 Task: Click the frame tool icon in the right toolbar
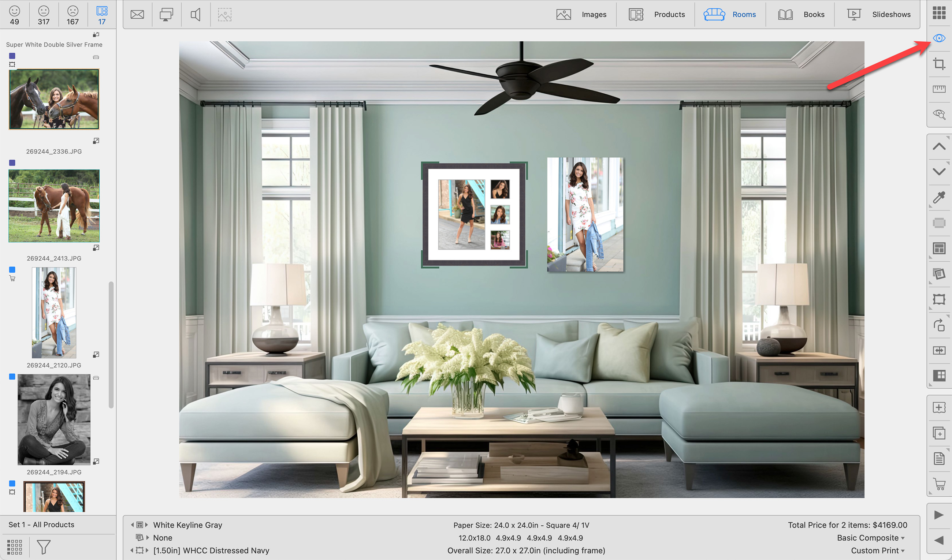click(x=939, y=299)
